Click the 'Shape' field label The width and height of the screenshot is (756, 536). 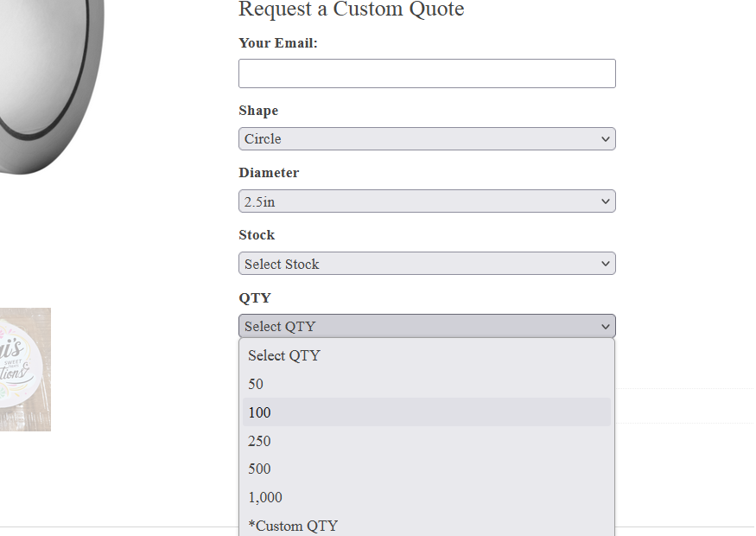tap(258, 111)
